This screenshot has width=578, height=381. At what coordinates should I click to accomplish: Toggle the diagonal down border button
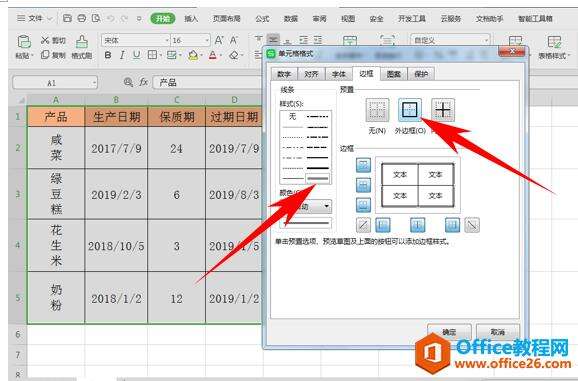(x=472, y=225)
